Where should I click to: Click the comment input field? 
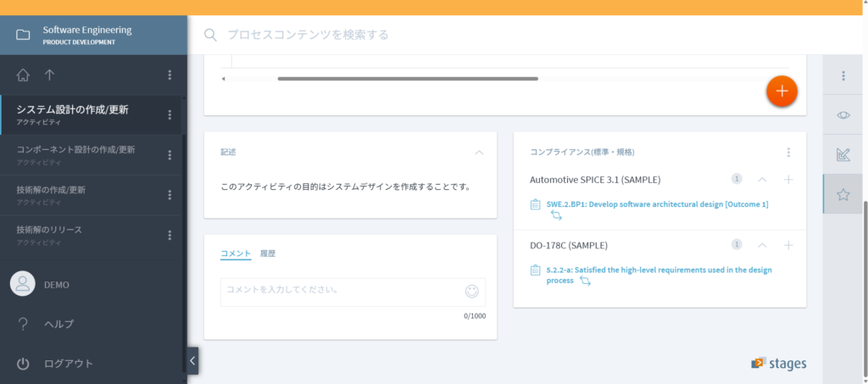point(353,292)
